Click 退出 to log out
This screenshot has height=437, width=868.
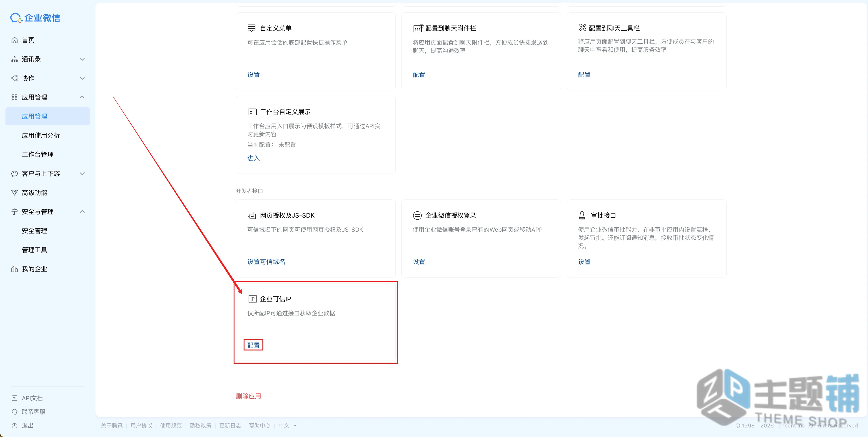(x=28, y=425)
